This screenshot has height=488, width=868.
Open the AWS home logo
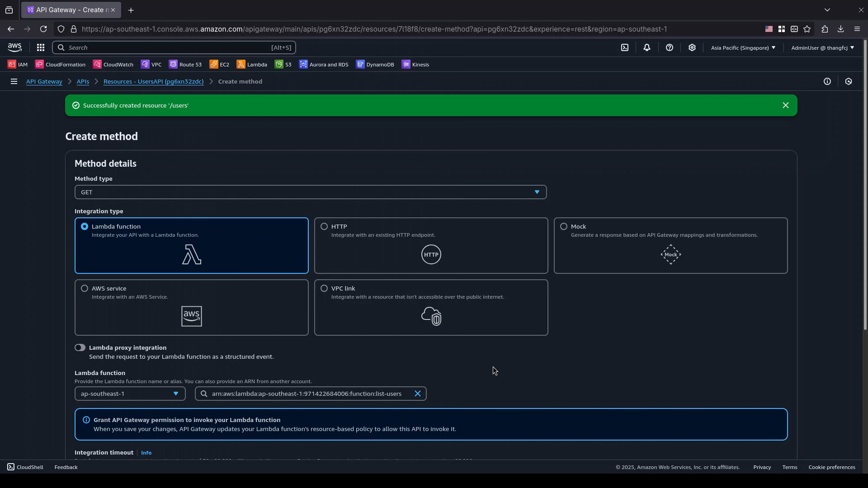[x=14, y=47]
